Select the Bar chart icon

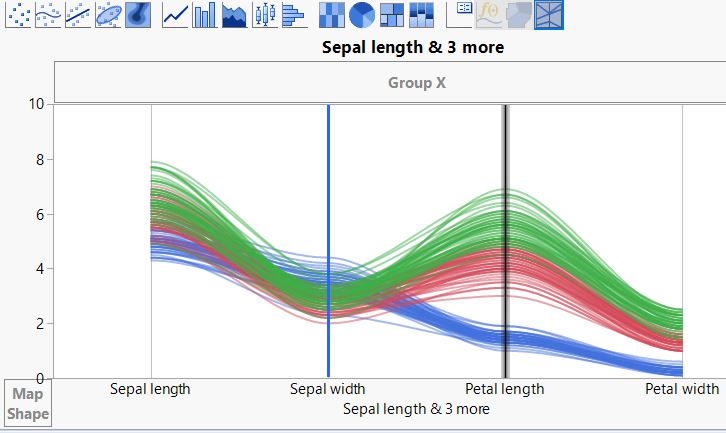pos(205,14)
